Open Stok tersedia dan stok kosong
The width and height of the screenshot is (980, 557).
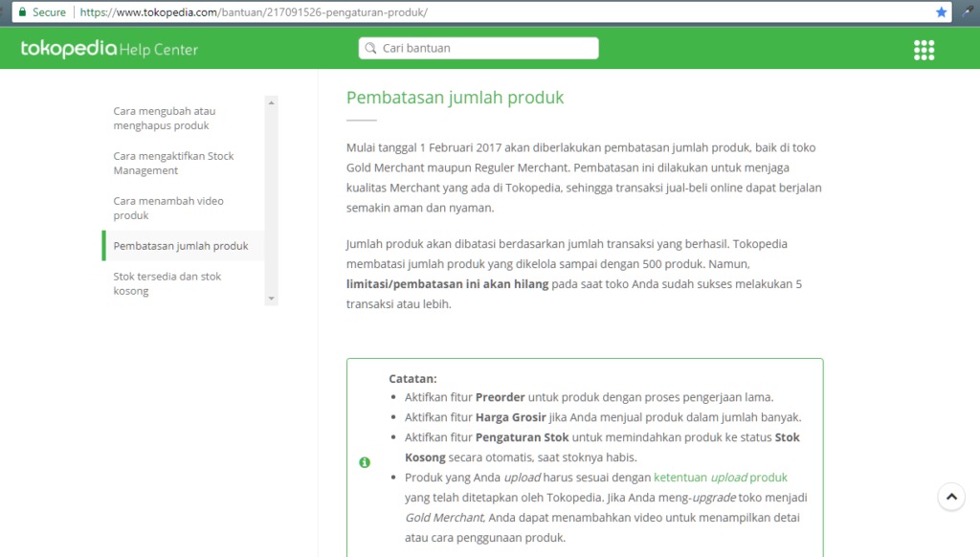coord(167,283)
